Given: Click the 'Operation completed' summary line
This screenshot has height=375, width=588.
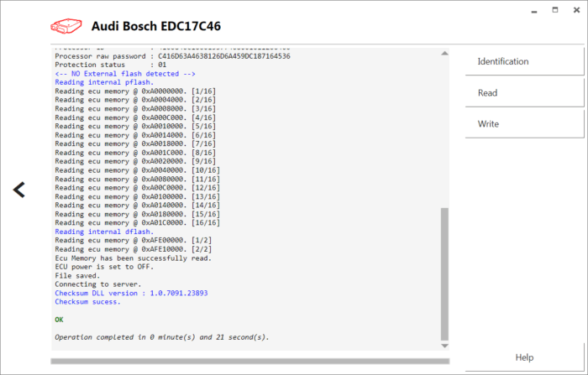Looking at the screenshot, I should 161,337.
